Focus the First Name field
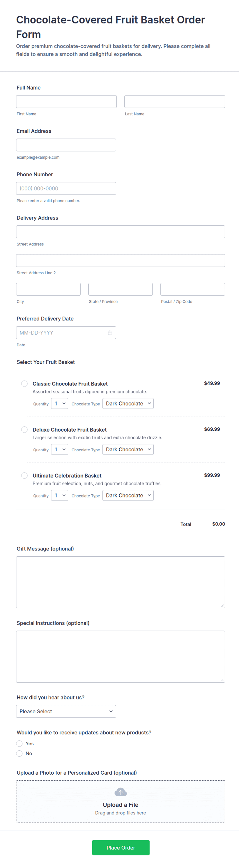The image size is (239, 868). [66, 101]
